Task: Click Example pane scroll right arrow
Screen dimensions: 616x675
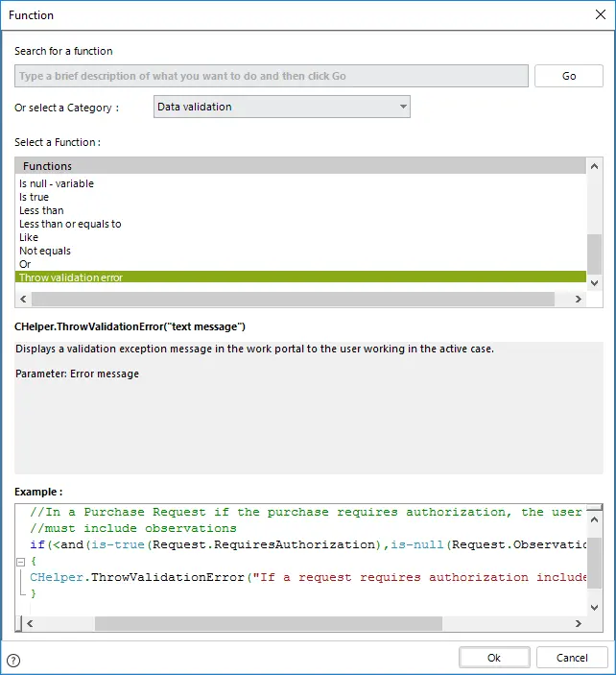Action: coord(579,623)
